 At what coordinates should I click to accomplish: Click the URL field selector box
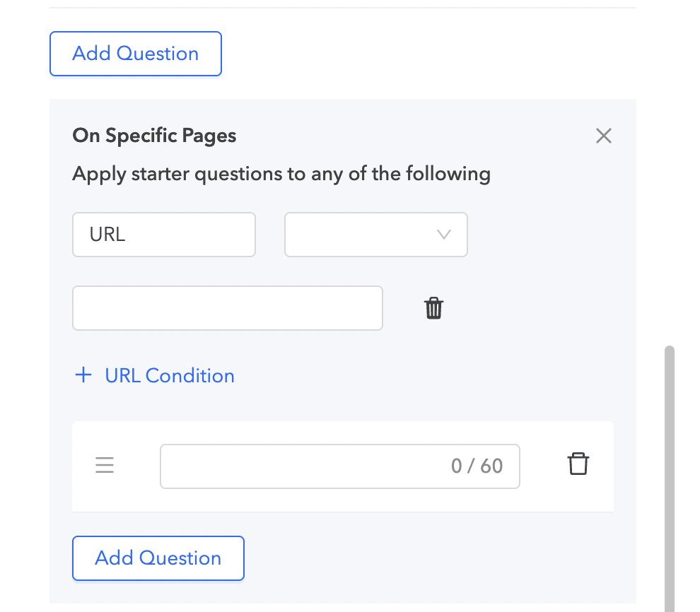(x=163, y=235)
